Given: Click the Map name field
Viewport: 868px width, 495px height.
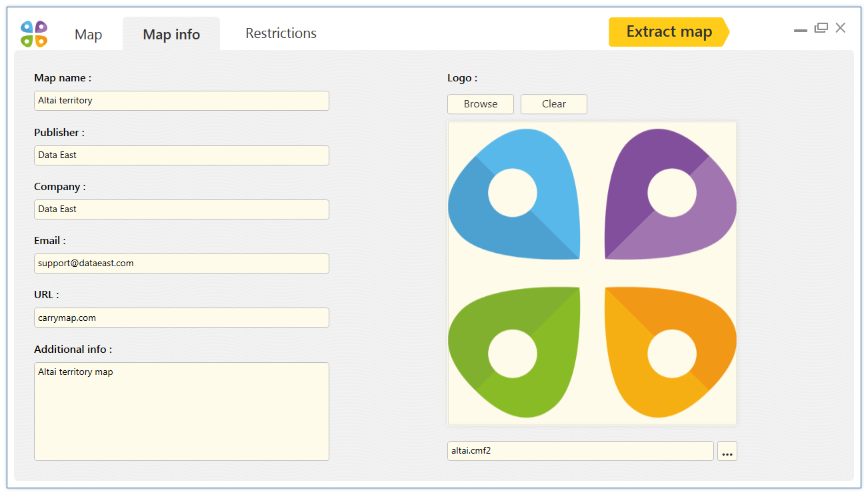Looking at the screenshot, I should pos(181,101).
